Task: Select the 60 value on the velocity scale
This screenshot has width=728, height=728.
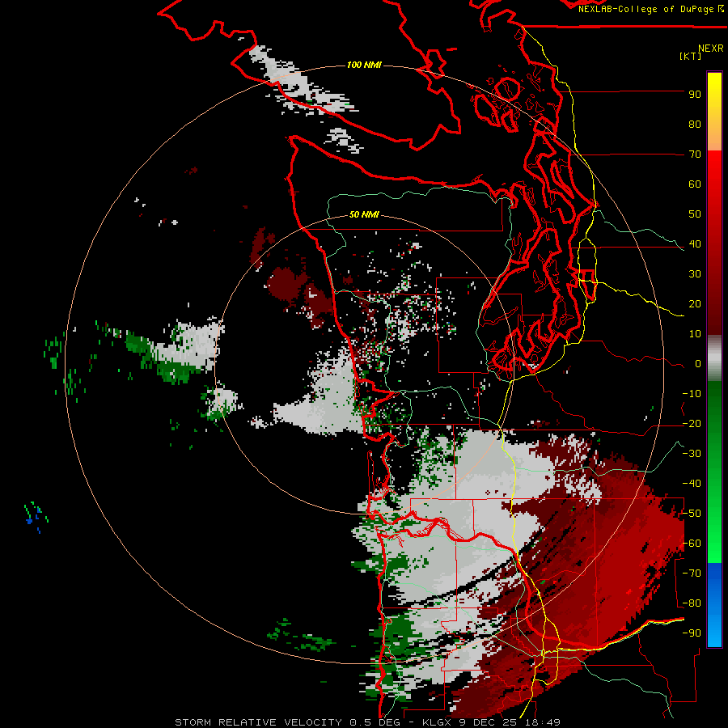Action: tap(695, 184)
